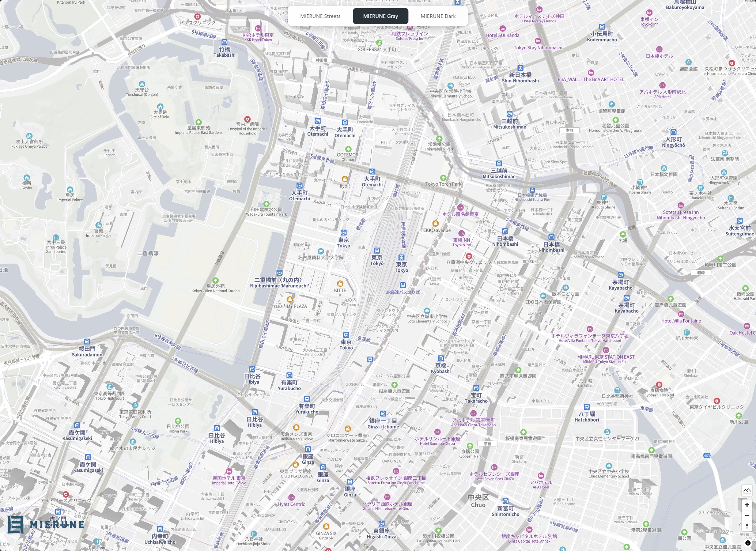Click the Chuo ward label
This screenshot has width=756, height=551.
click(x=478, y=501)
